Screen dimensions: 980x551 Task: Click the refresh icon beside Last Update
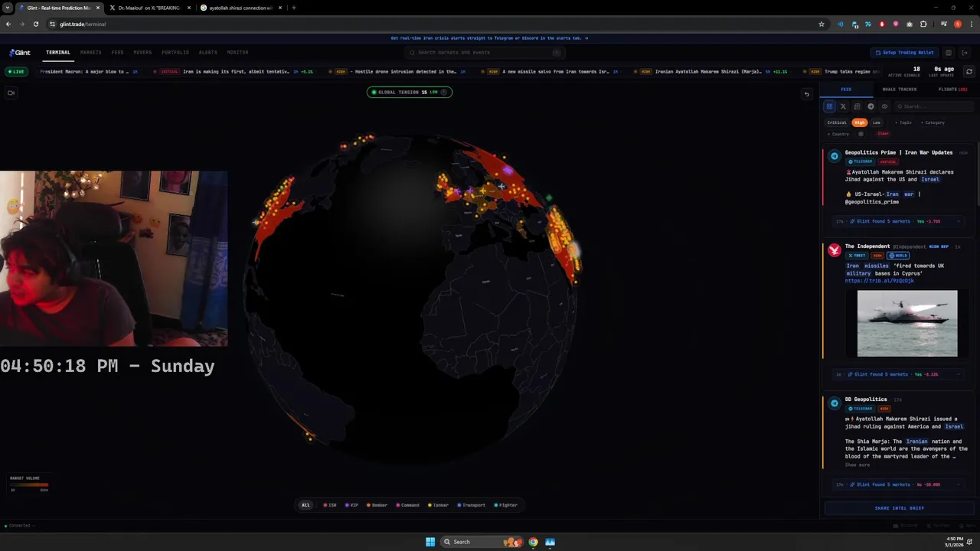pyautogui.click(x=969, y=71)
